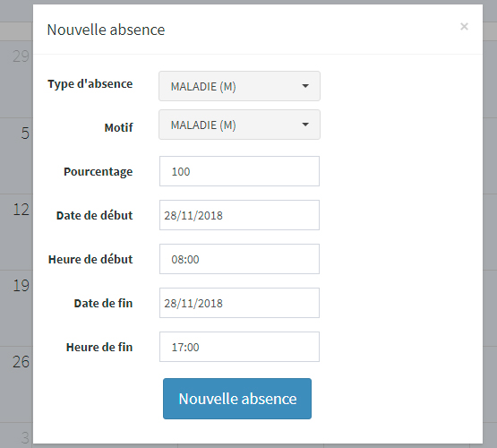Click the Pourcentage label
This screenshot has height=448, width=497.
tap(99, 171)
